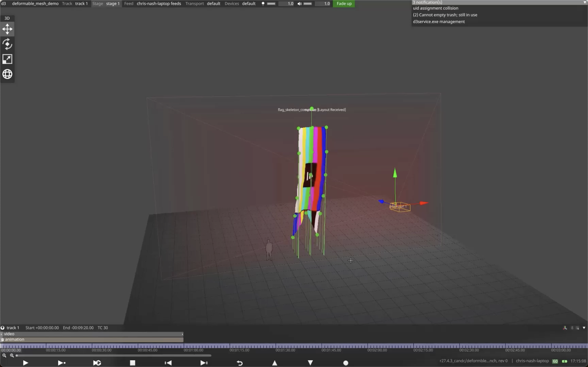Click the globe world-space icon
The height and width of the screenshot is (367, 588).
click(7, 74)
